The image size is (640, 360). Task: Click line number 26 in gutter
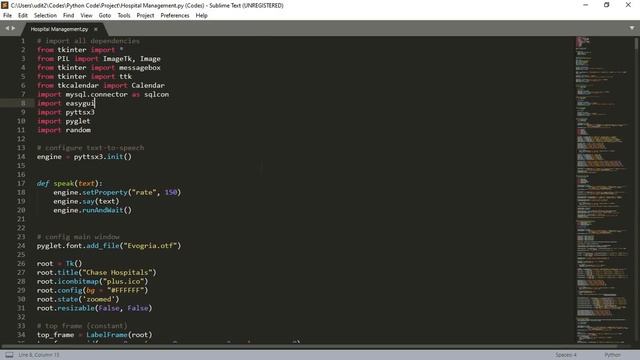(x=21, y=264)
